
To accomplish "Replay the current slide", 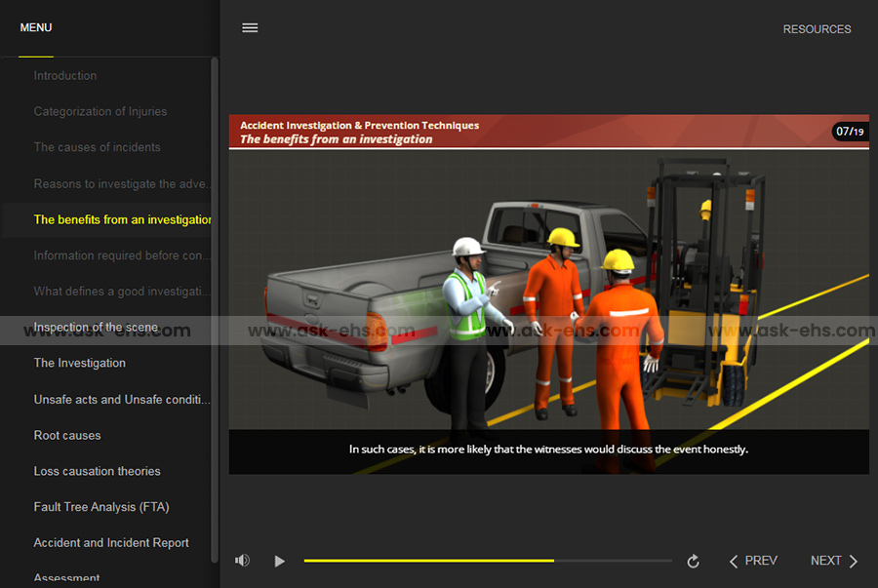I will [x=693, y=561].
